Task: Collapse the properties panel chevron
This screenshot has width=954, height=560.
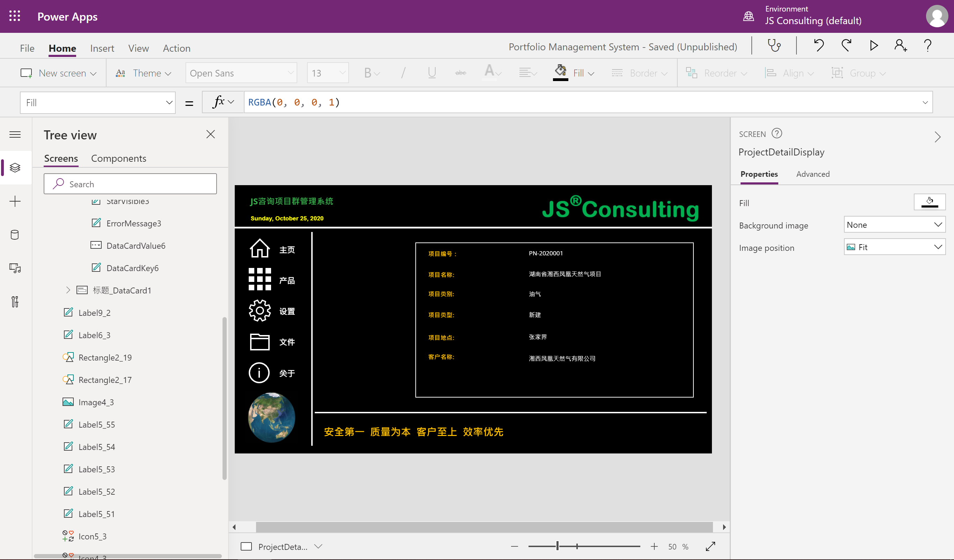Action: 938,137
